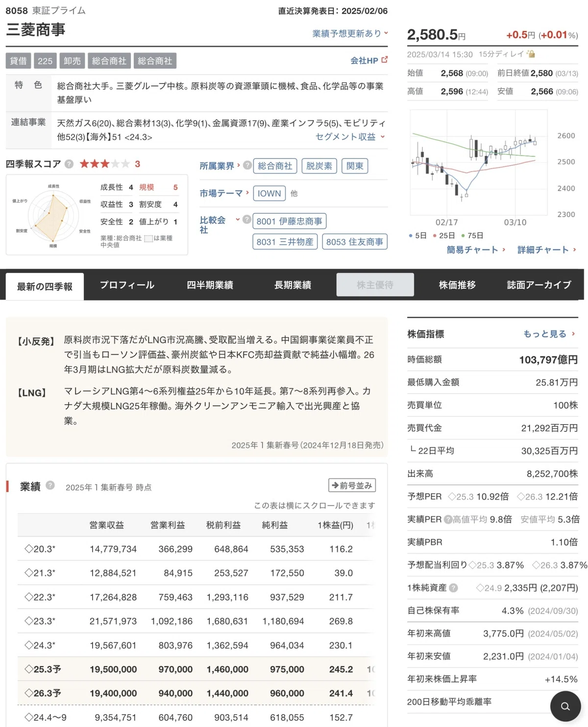588x727 pixels.
Task: Click help icon beside 四季報スコア
Action: point(69,164)
